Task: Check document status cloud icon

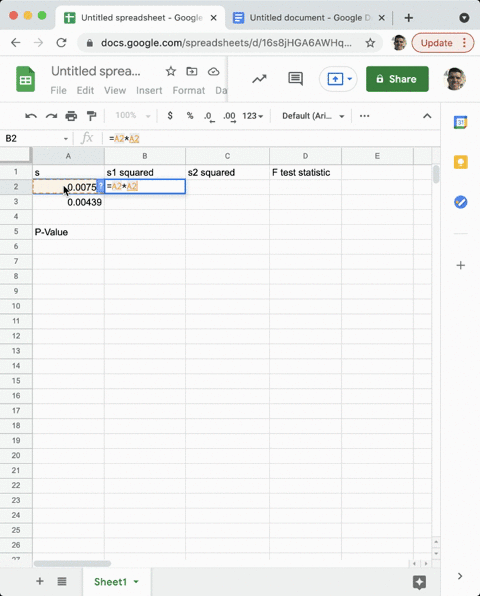Action: coord(214,71)
